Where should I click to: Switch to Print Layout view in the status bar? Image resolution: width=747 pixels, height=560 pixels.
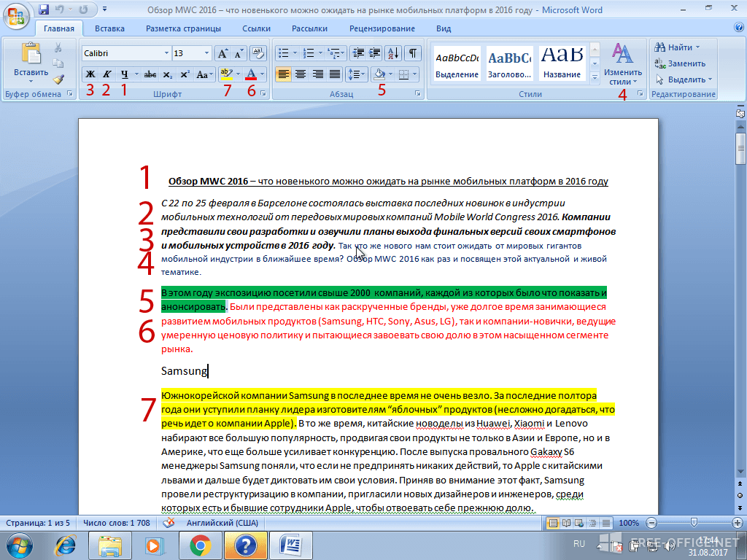553,523
